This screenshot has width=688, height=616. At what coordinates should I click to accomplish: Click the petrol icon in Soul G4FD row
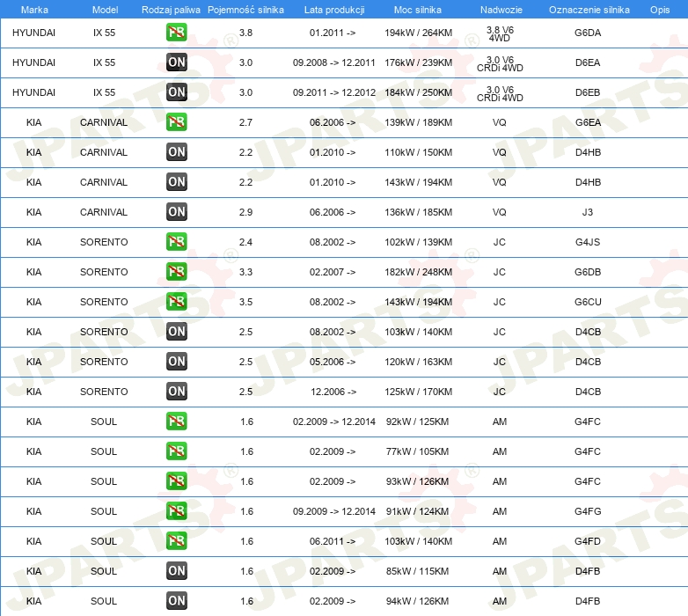[x=176, y=541]
